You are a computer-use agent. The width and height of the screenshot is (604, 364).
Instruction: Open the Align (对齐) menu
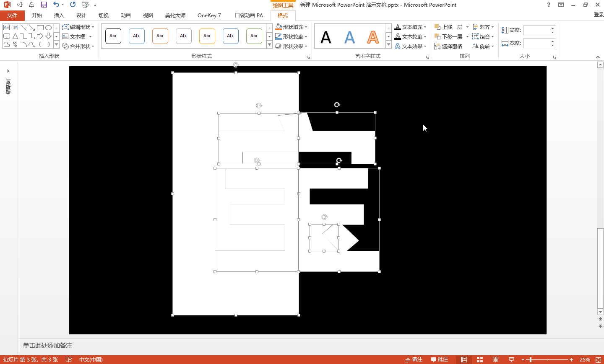tap(483, 27)
